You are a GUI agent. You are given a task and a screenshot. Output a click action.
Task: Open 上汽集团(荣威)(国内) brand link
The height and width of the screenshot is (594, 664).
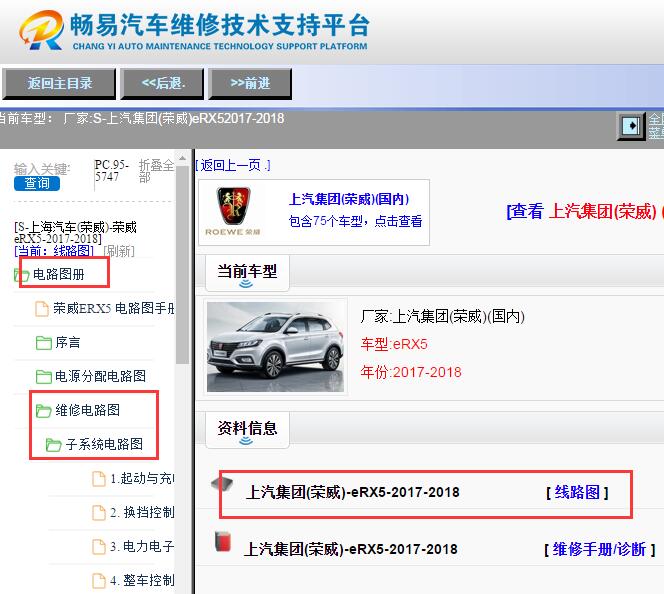349,199
